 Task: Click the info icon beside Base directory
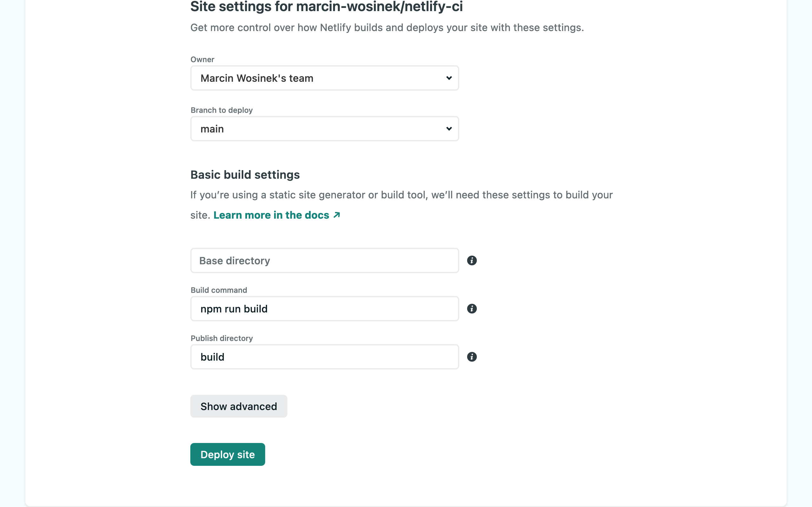point(472,260)
